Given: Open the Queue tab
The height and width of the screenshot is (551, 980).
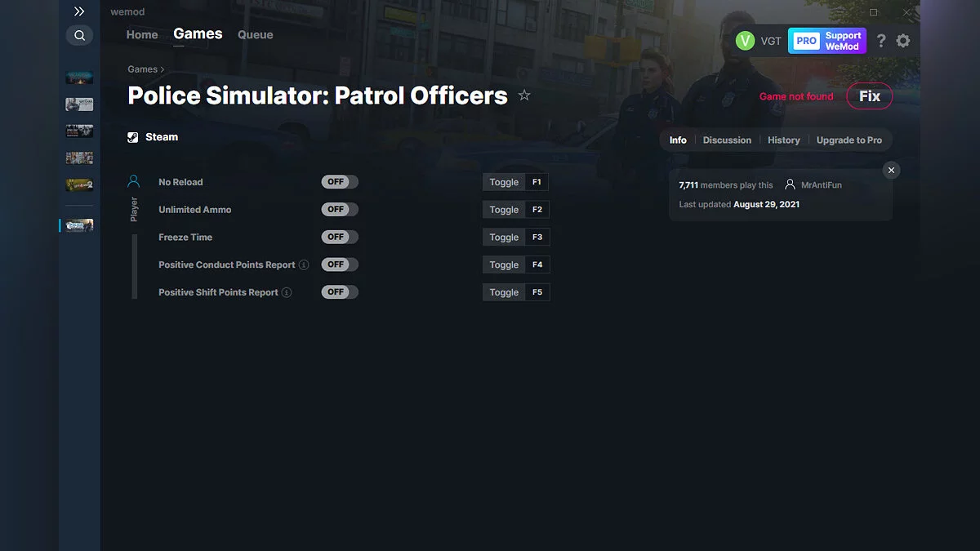Looking at the screenshot, I should pyautogui.click(x=255, y=34).
